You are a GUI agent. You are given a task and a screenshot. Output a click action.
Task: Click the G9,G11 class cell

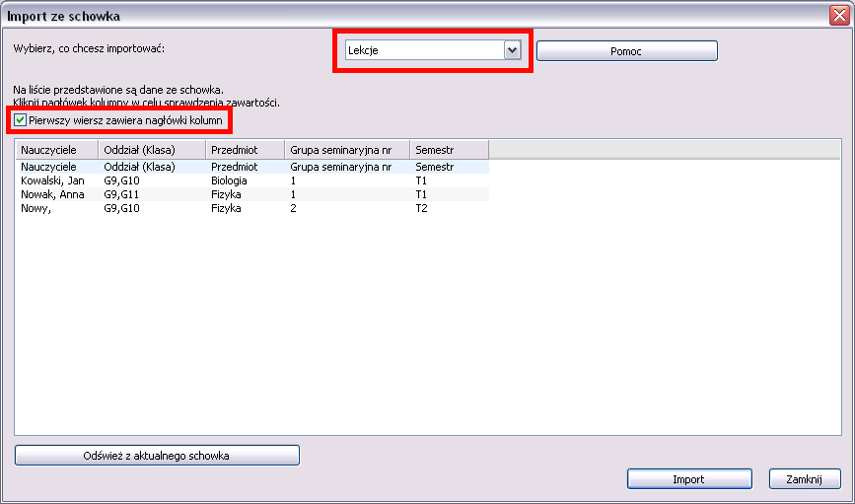(x=120, y=195)
